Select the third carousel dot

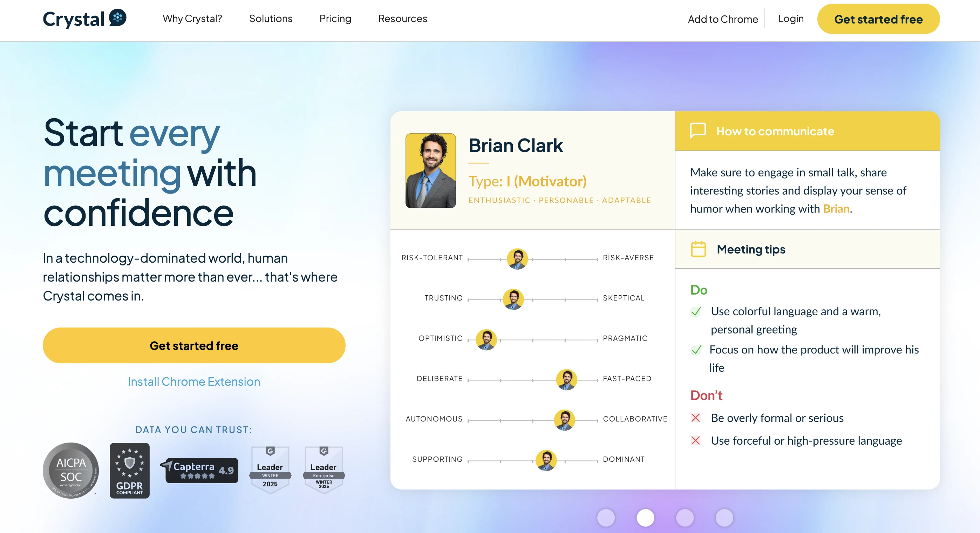[685, 518]
